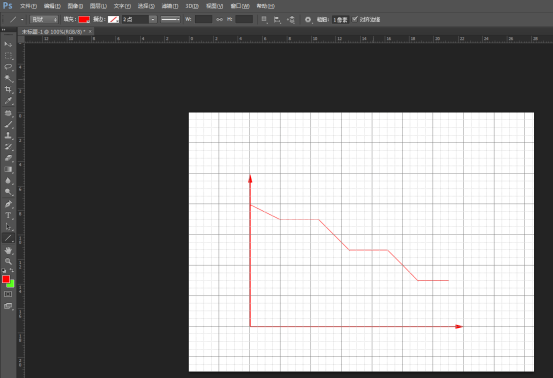Viewport: 553px width, 378px height.
Task: Select the Eraser tool
Action: point(8,158)
